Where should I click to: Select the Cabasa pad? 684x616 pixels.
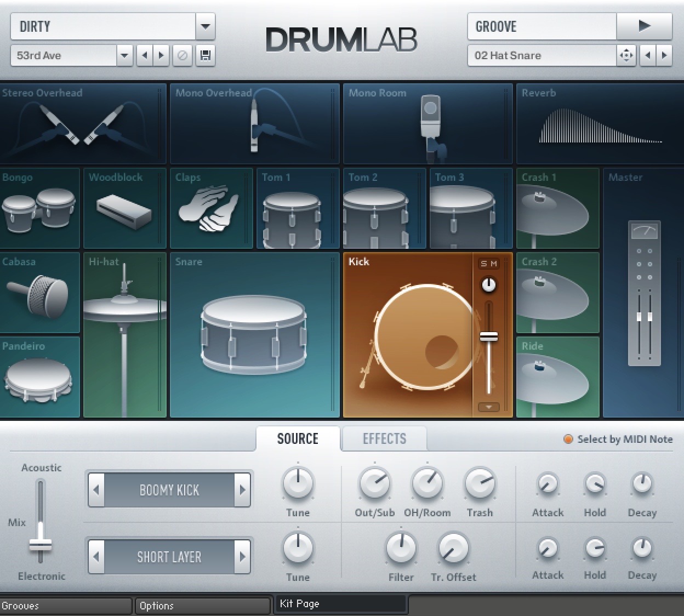(x=40, y=293)
